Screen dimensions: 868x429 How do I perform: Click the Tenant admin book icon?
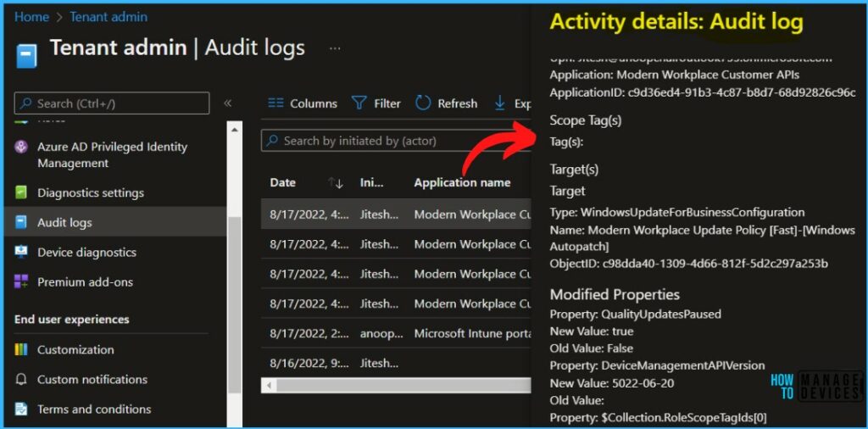[x=26, y=55]
